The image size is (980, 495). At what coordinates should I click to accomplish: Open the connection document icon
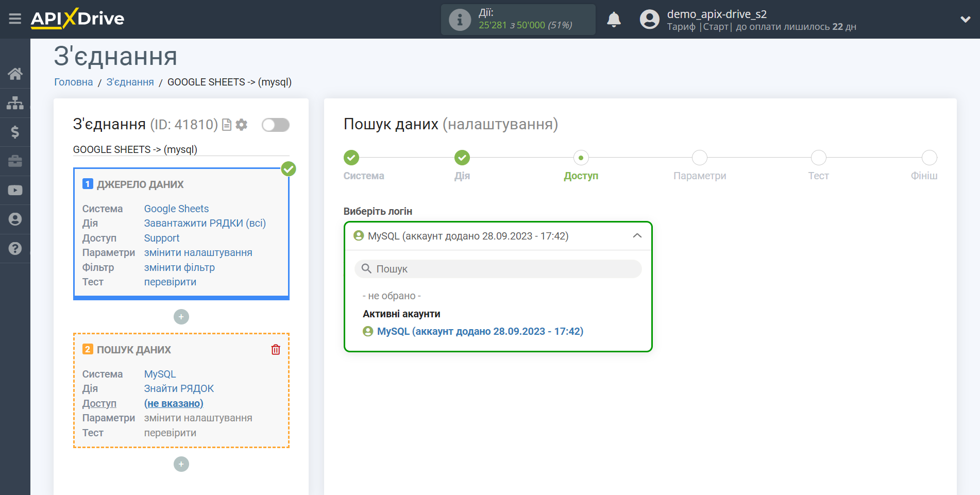[x=226, y=125]
